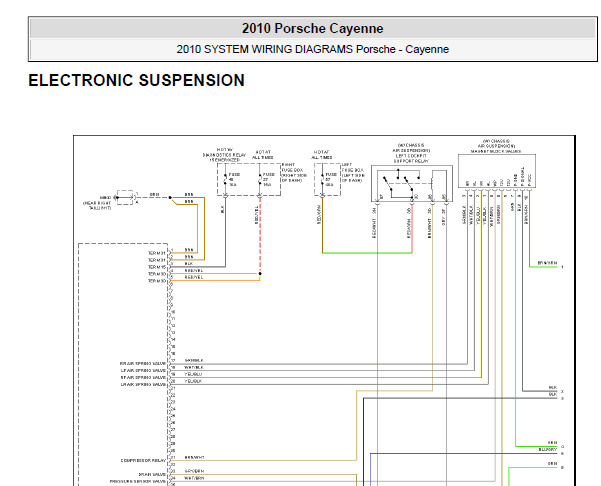Image resolution: width=601 pixels, height=486 pixels.
Task: Click the 'LEFT FUSE BOX' label
Action: [x=353, y=172]
